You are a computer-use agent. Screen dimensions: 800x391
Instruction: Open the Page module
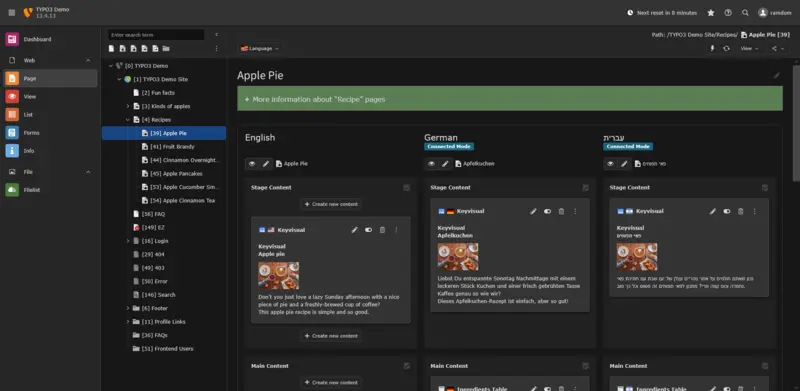point(50,79)
